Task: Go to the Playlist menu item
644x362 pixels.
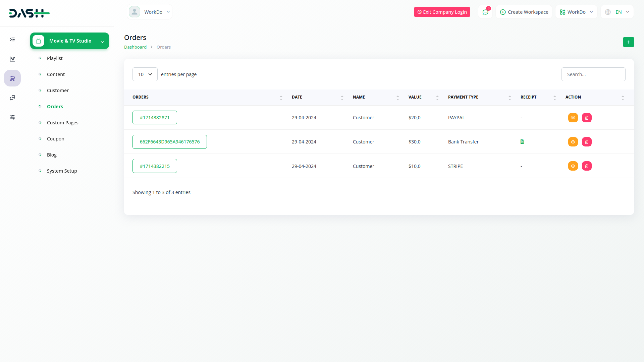Action: pyautogui.click(x=55, y=58)
